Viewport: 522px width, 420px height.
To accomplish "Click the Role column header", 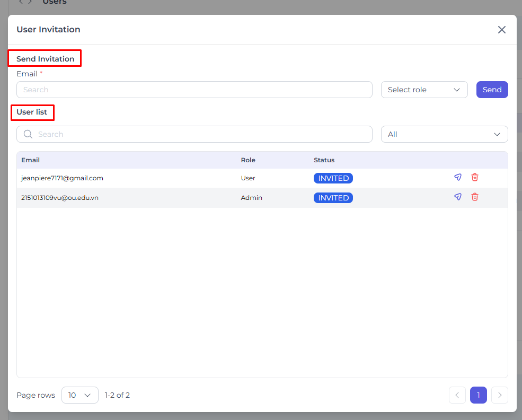I will pyautogui.click(x=248, y=160).
